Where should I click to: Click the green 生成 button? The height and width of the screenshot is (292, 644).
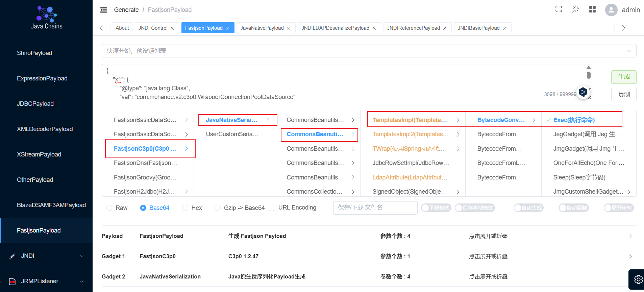pyautogui.click(x=624, y=77)
